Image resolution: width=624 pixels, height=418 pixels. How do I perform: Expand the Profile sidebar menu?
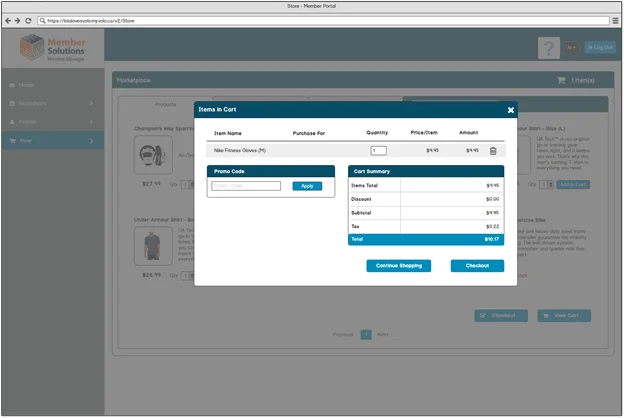tap(52, 122)
